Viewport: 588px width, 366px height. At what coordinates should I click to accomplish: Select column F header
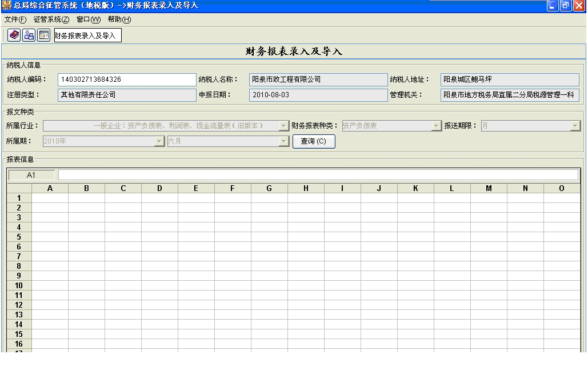233,188
